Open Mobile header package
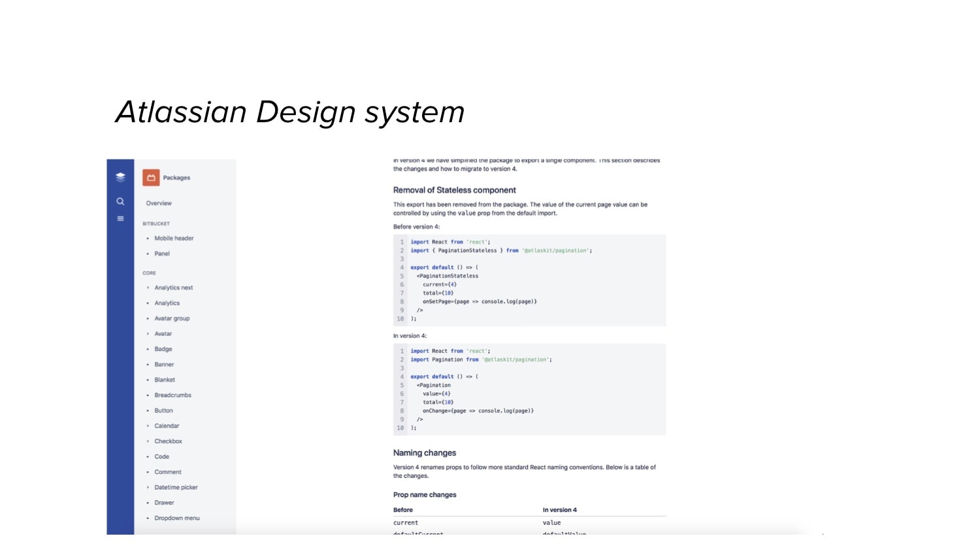Image resolution: width=980 pixels, height=551 pixels. pos(174,239)
